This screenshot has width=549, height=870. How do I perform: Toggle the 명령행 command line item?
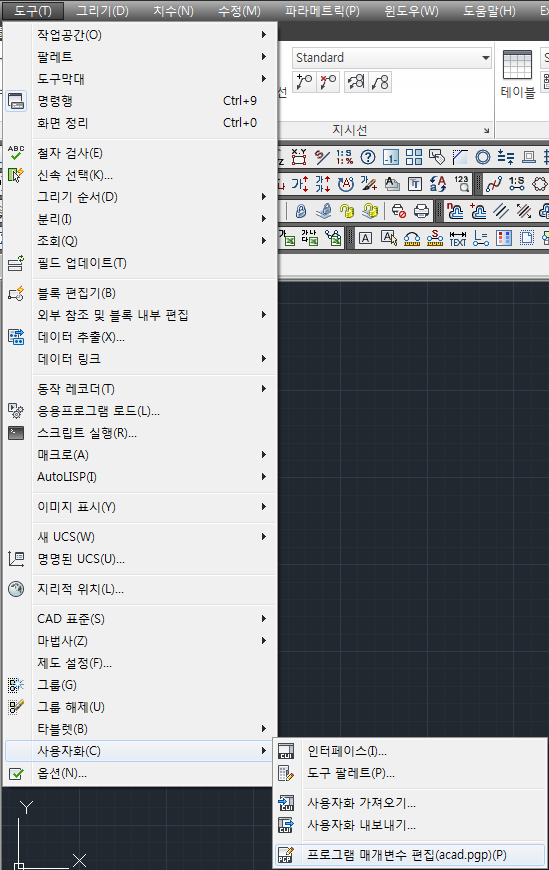pos(140,101)
